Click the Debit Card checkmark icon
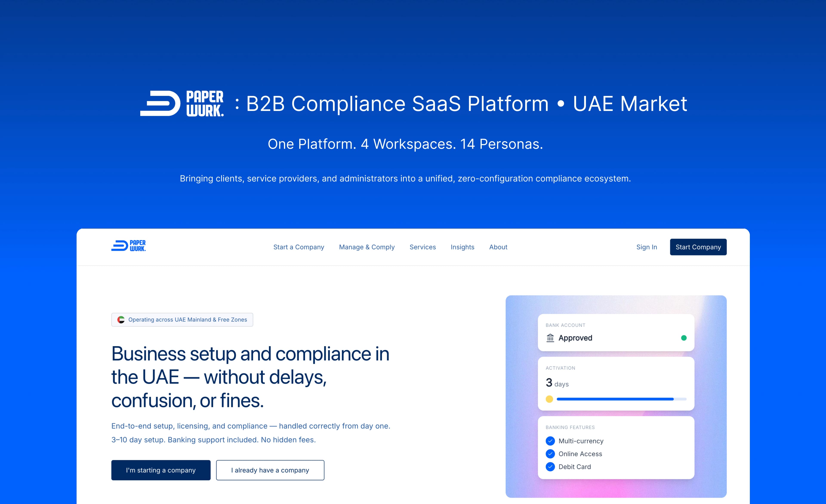This screenshot has width=826, height=504. 550,467
